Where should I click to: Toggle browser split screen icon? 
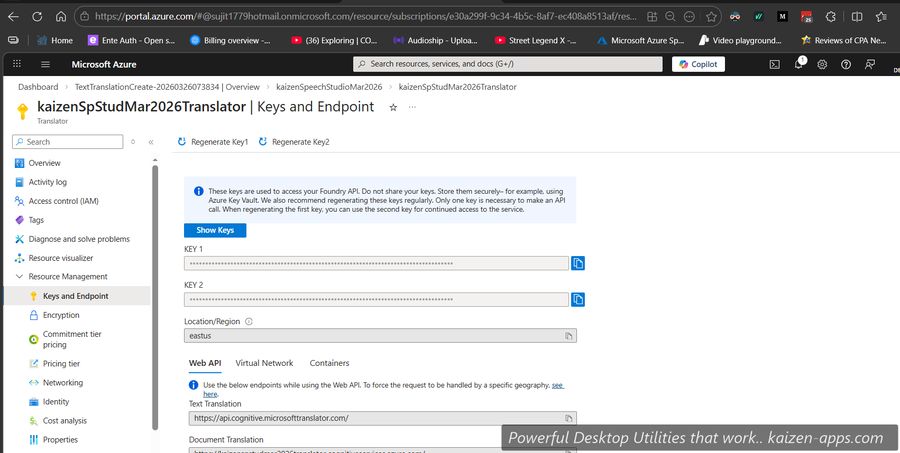857,17
